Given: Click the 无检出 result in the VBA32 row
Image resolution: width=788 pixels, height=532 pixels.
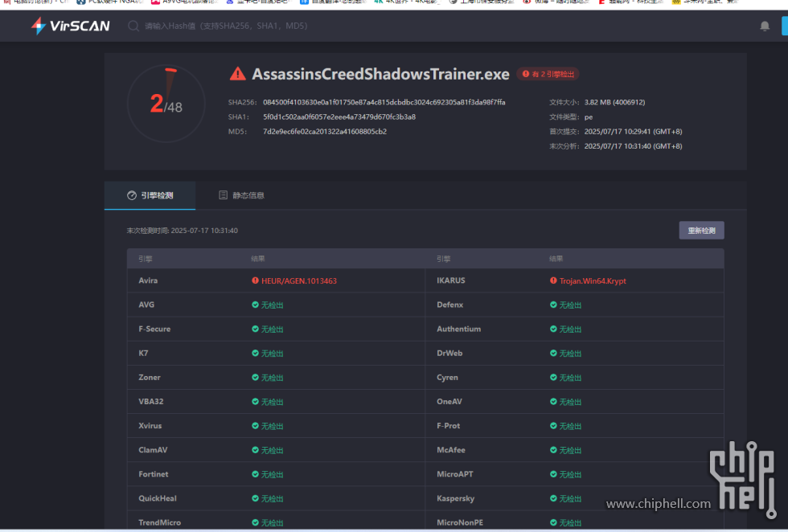Looking at the screenshot, I should coord(272,402).
